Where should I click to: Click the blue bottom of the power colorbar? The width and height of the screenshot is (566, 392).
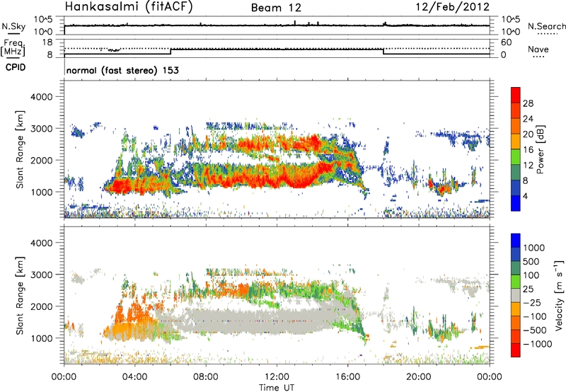pos(516,204)
